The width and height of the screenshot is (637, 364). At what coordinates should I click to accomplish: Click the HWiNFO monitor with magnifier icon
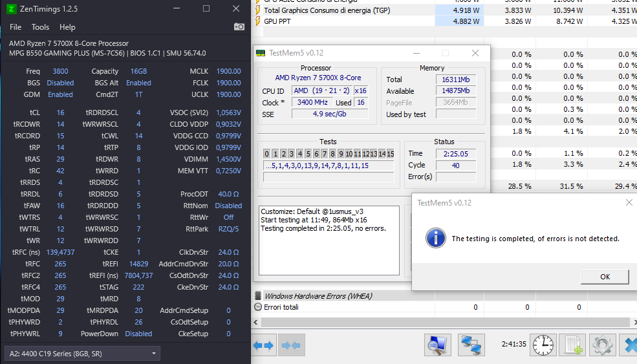438,345
